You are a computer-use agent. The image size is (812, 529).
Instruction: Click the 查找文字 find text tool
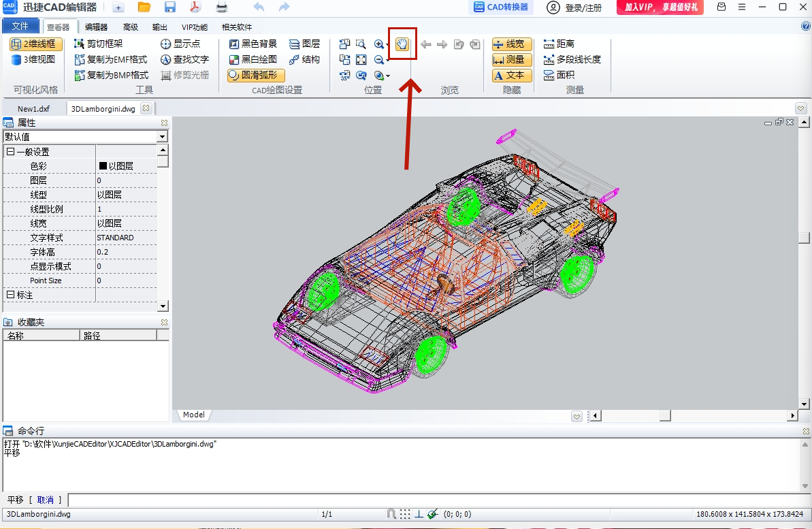click(185, 60)
